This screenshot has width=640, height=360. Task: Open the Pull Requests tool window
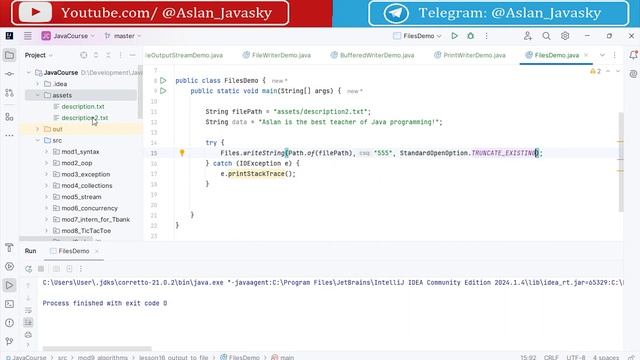9,93
